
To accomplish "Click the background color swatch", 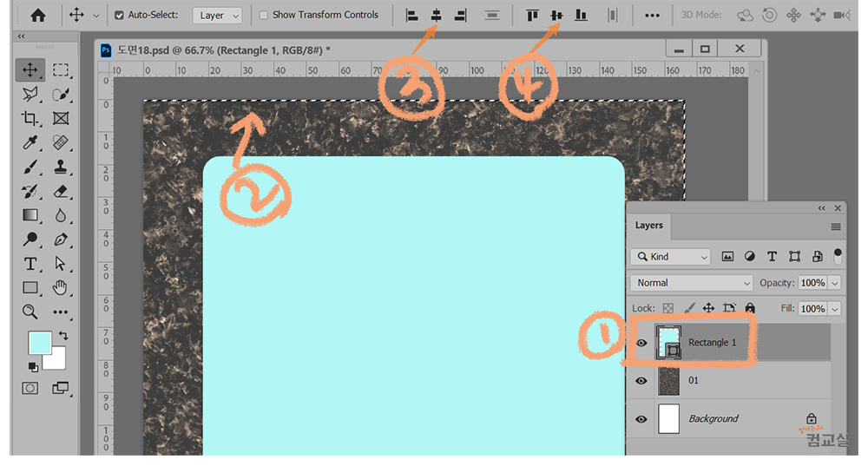I will coord(59,361).
